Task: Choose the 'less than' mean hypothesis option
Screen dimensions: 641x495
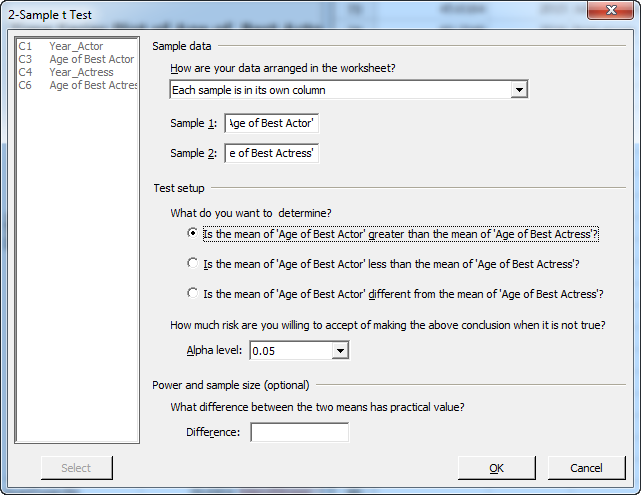Action: tap(193, 264)
